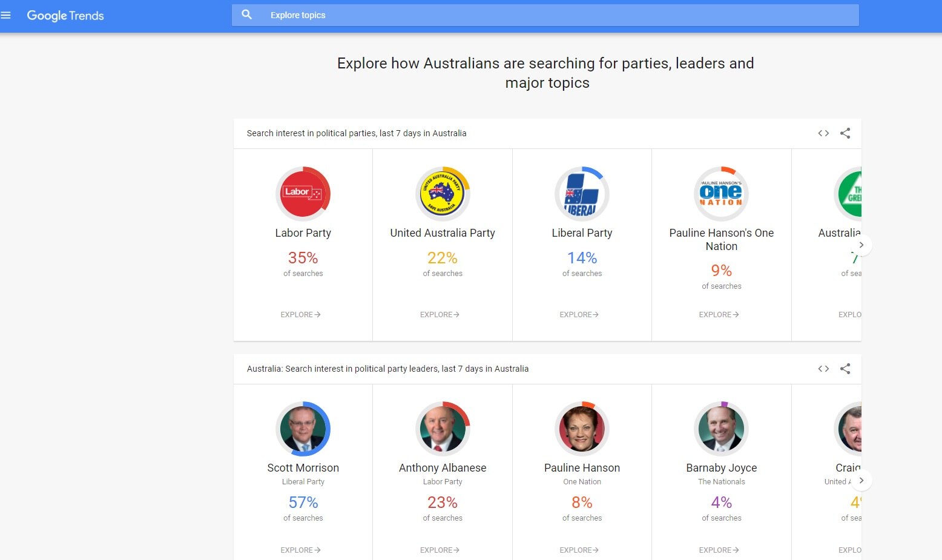Open embed code for party leaders card

tap(823, 369)
